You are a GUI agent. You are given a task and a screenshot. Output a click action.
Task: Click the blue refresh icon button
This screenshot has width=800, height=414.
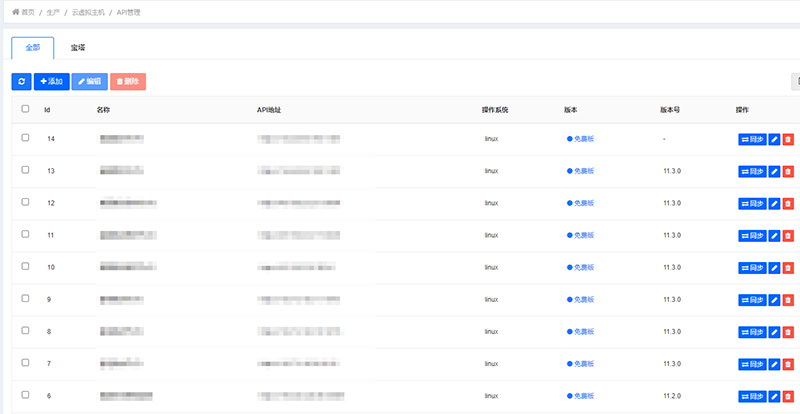[x=21, y=81]
